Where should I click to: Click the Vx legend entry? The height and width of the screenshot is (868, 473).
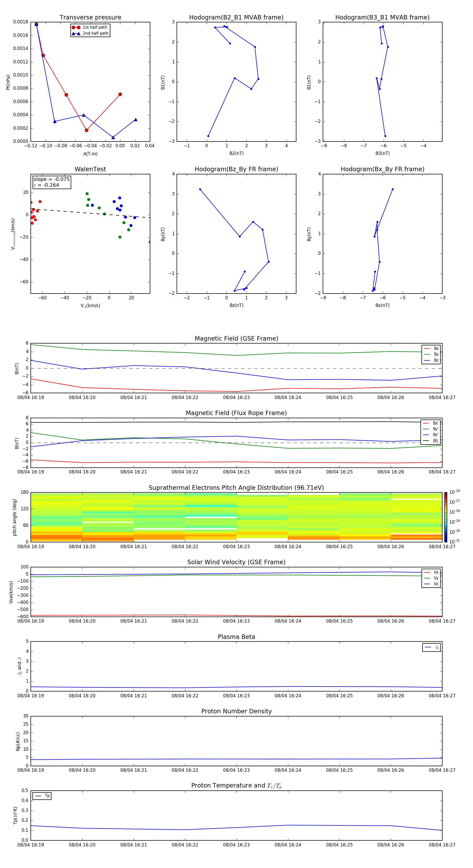pos(431,572)
